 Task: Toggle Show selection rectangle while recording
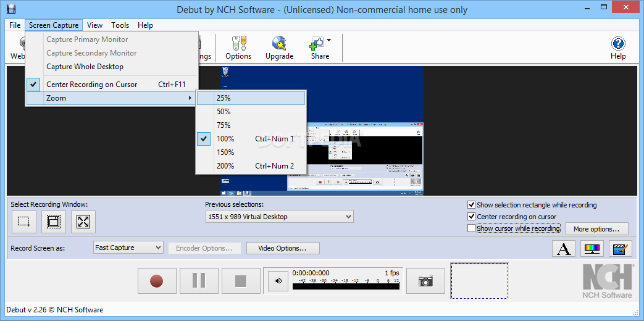(471, 205)
